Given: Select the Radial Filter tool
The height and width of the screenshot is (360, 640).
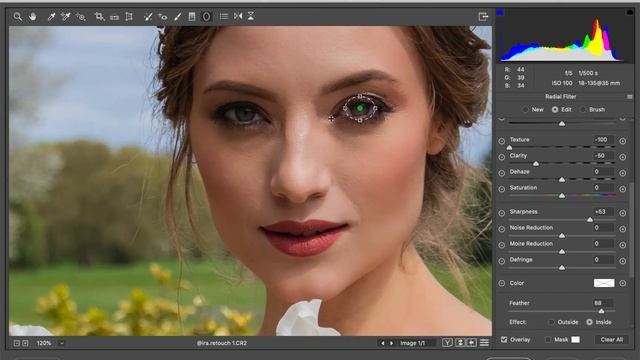Looking at the screenshot, I should pos(207,16).
